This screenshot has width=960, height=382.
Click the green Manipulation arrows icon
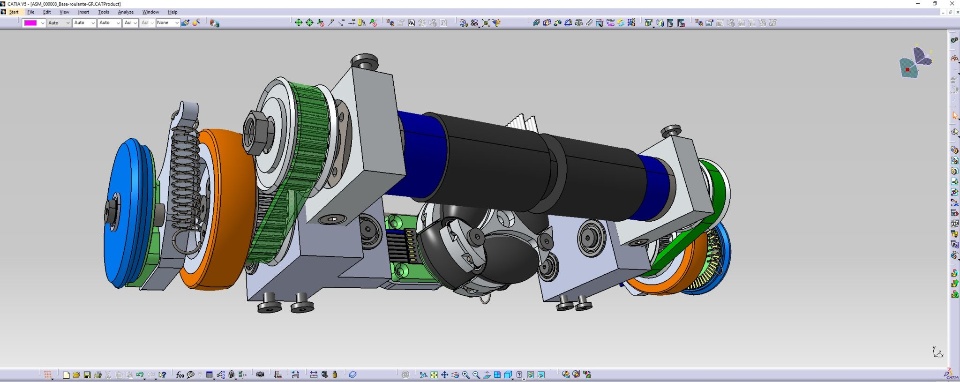click(299, 23)
